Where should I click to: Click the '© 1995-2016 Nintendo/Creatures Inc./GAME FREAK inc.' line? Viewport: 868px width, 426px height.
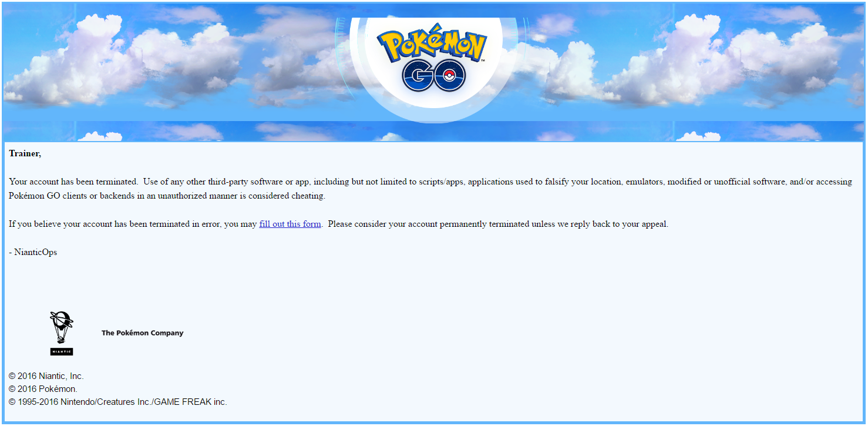pos(118,402)
